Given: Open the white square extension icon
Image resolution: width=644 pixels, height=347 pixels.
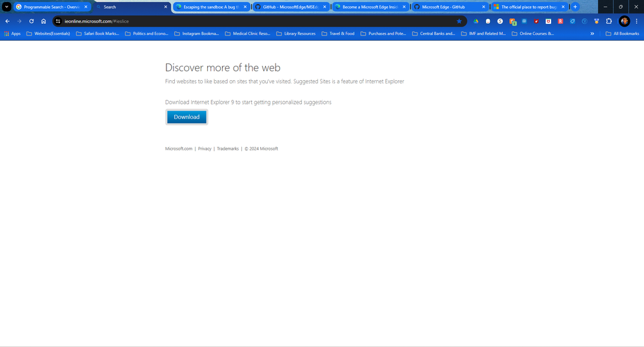Looking at the screenshot, I should 488,21.
